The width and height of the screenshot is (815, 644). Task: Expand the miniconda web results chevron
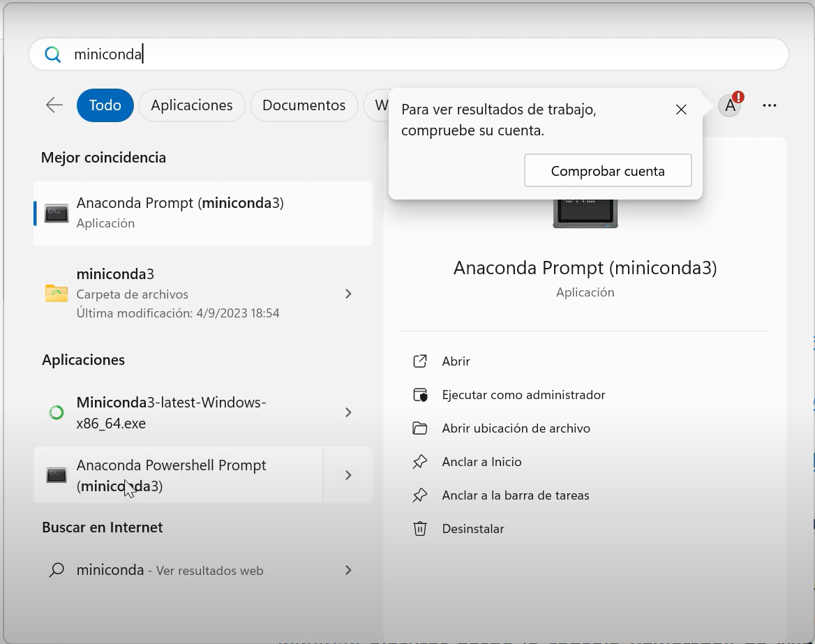(x=348, y=570)
